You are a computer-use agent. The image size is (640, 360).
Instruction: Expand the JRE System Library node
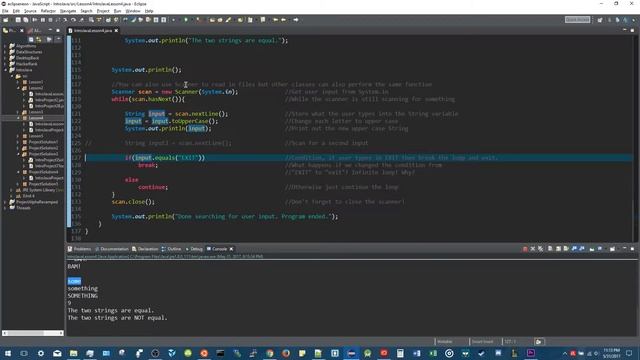coord(11,190)
